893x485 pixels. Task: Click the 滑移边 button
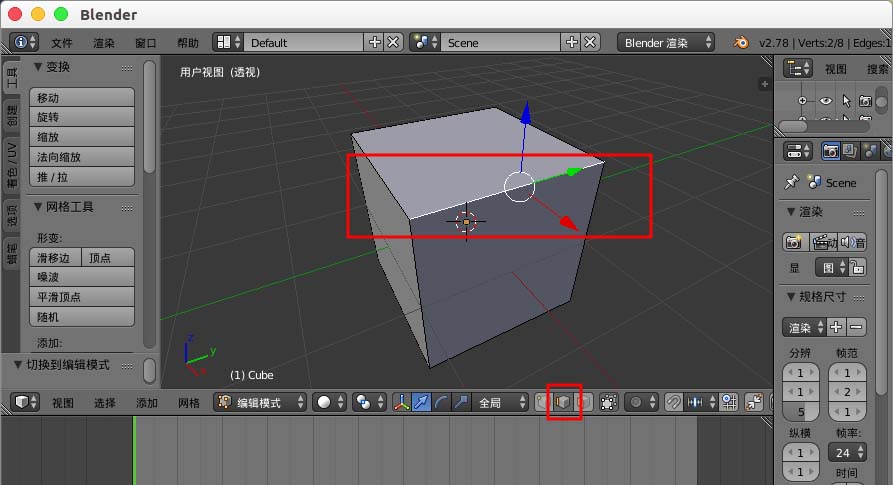55,257
